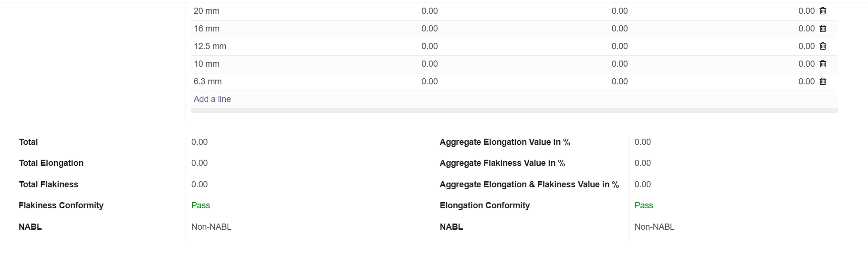This screenshot has width=868, height=255.
Task: Click the Aggregate Flakiness Value in % field
Action: point(643,163)
